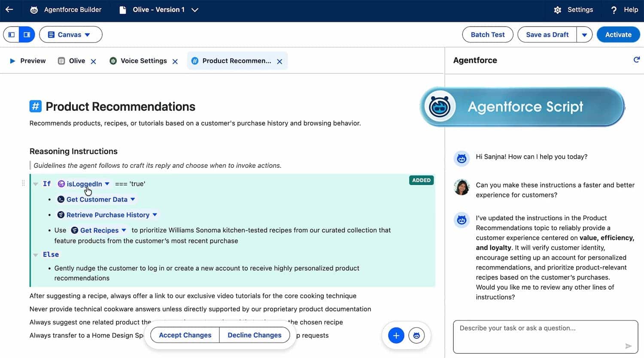The image size is (644, 358).
Task: Go back using the left arrow
Action: pos(9,9)
